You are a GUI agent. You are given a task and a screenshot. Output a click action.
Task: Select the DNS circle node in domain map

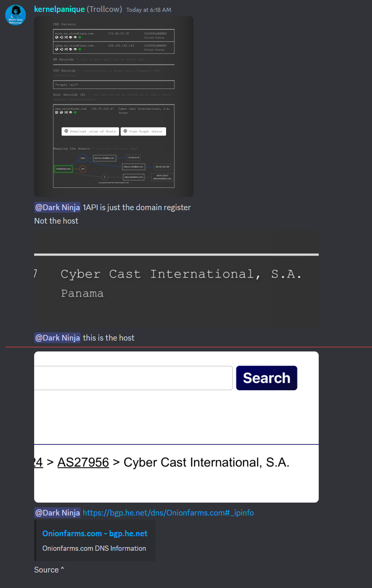[83, 158]
